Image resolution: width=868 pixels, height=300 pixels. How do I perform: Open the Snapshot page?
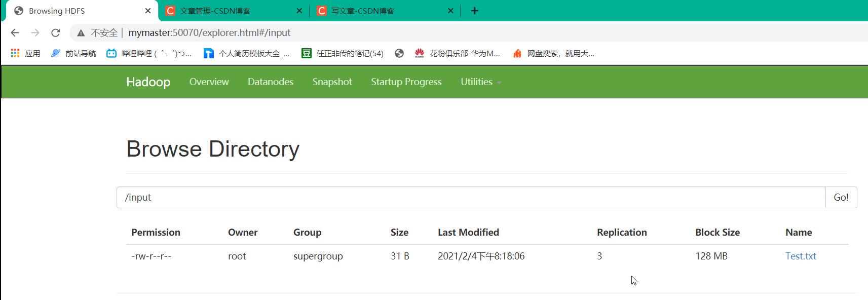pos(332,82)
